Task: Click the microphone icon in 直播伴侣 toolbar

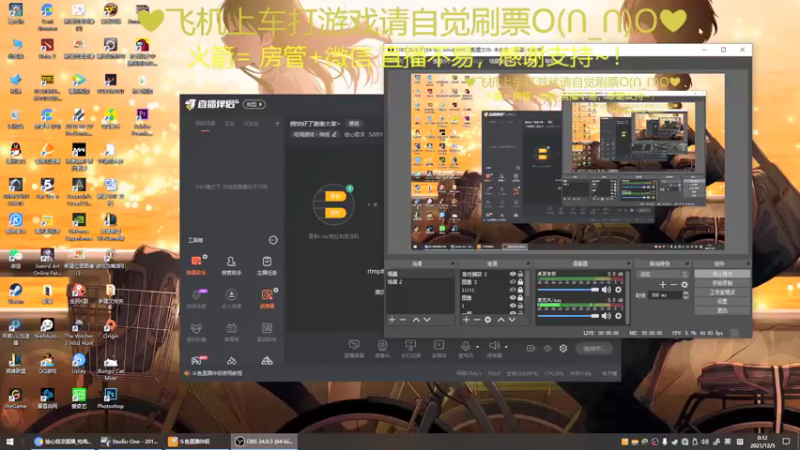Action: [x=465, y=347]
